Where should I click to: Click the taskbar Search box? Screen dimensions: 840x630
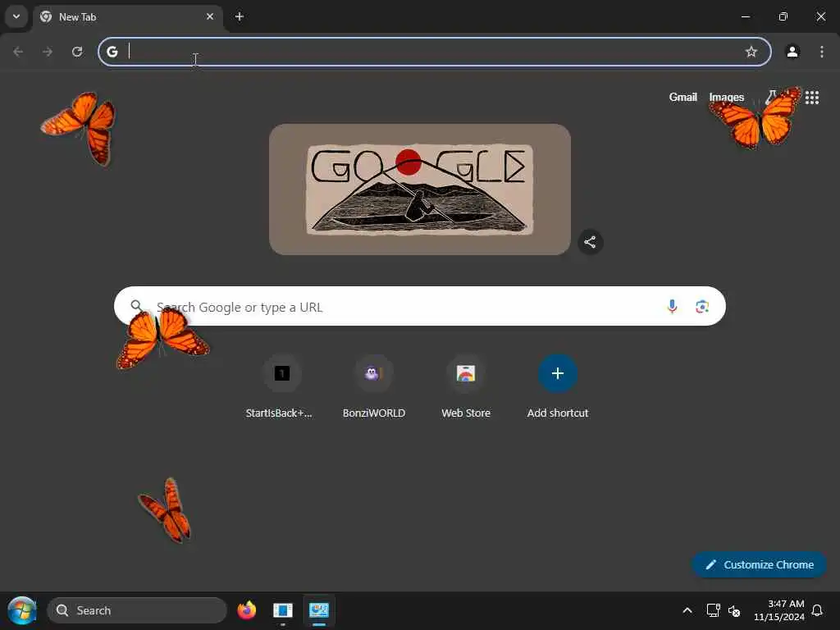coord(137,610)
